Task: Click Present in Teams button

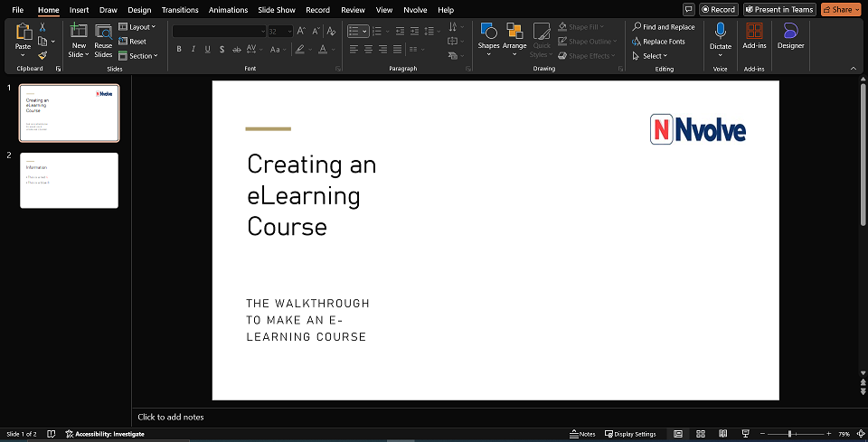Action: click(779, 9)
